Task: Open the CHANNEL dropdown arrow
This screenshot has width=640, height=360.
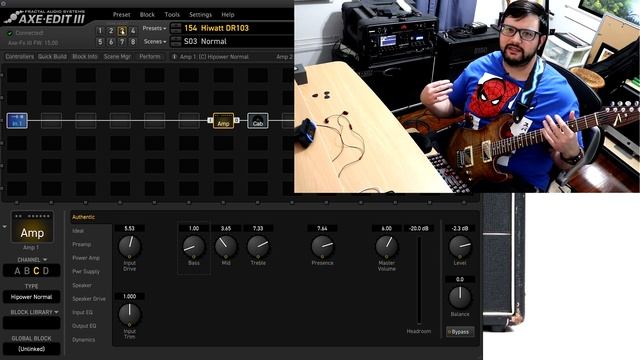Action: tap(45, 260)
